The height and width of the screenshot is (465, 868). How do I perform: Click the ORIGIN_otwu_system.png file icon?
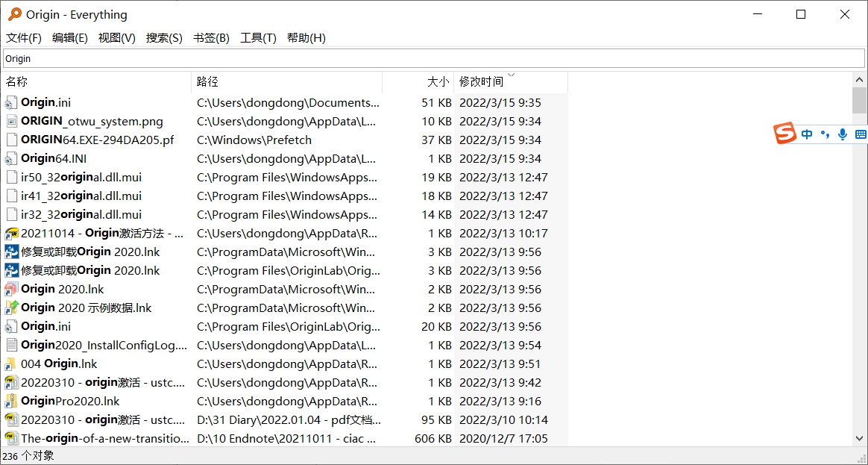click(x=11, y=122)
